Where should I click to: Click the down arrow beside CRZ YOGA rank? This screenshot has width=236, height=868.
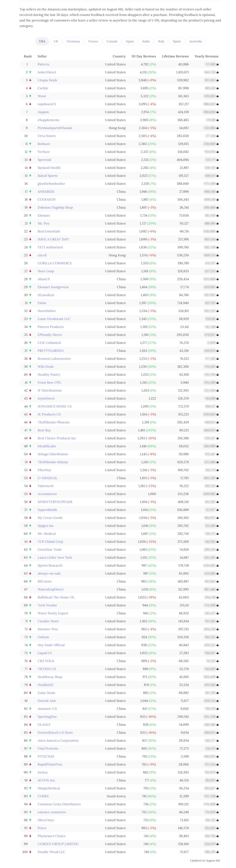(x=30, y=661)
